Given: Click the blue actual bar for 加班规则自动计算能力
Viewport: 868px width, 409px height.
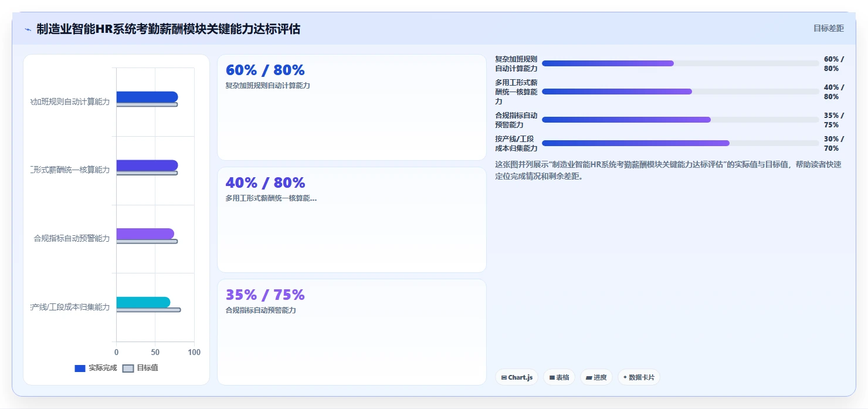Looking at the screenshot, I should pos(147,97).
